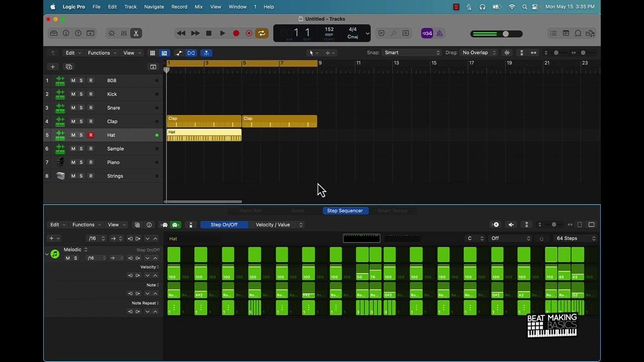Mute the 808 track
The height and width of the screenshot is (362, 644).
pyautogui.click(x=73, y=80)
